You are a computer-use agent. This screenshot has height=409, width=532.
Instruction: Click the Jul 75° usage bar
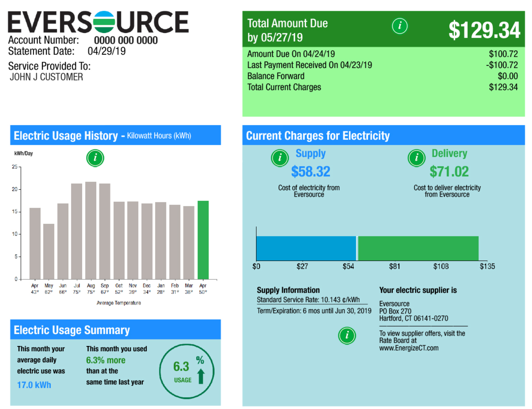click(77, 231)
